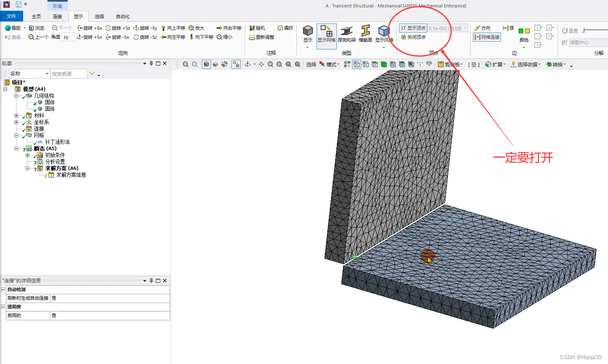Select the body selection filter (solid green cube)
The image size is (608, 364).
(384, 64)
